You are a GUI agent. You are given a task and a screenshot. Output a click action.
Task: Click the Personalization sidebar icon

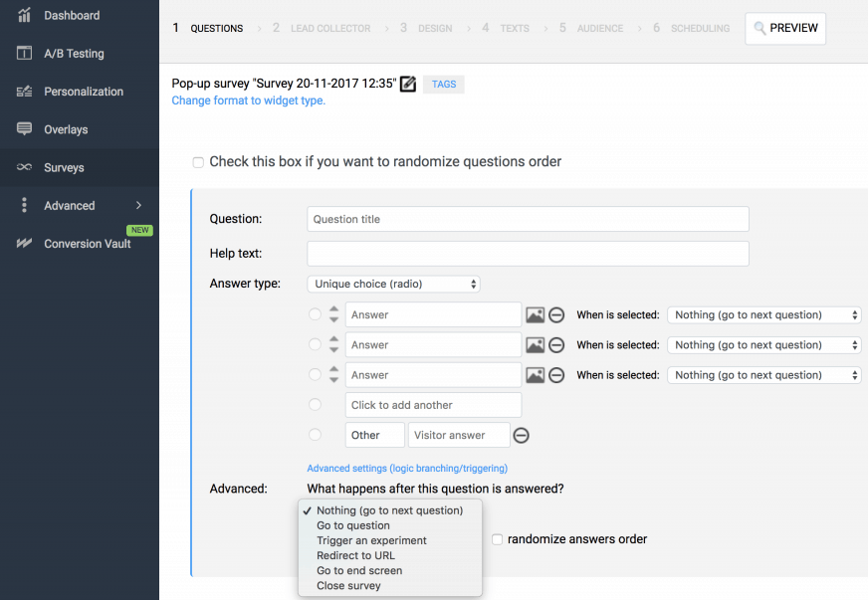coord(24,92)
